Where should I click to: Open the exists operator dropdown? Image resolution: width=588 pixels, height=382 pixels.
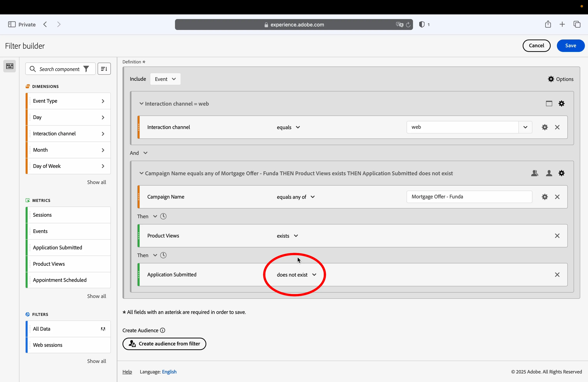287,236
